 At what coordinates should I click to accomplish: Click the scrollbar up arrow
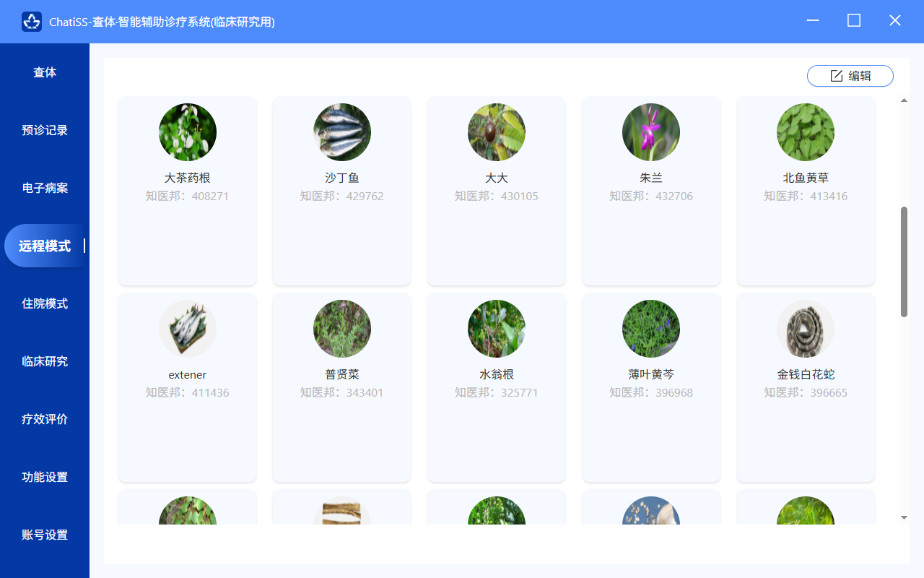904,100
